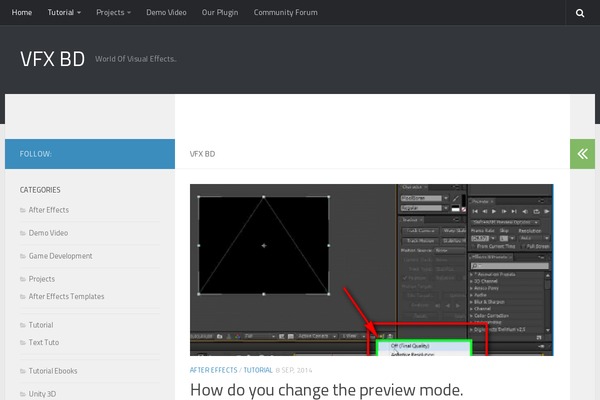Click the FOLLOW: sidebar header

pyautogui.click(x=90, y=154)
